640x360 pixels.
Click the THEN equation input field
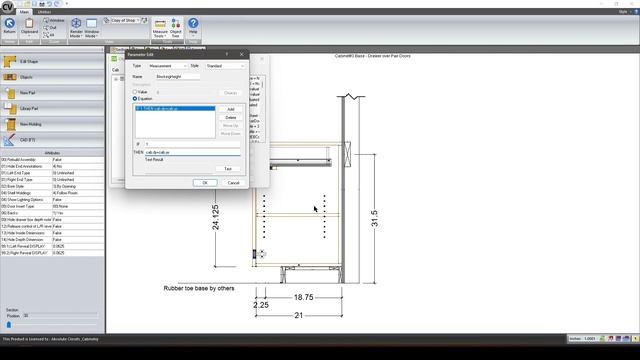[192, 152]
